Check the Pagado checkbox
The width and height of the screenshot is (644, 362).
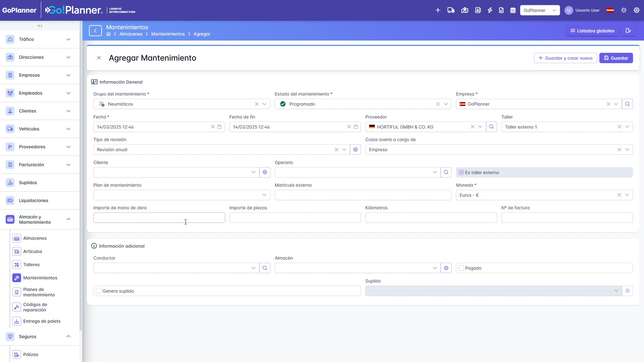[461, 268]
